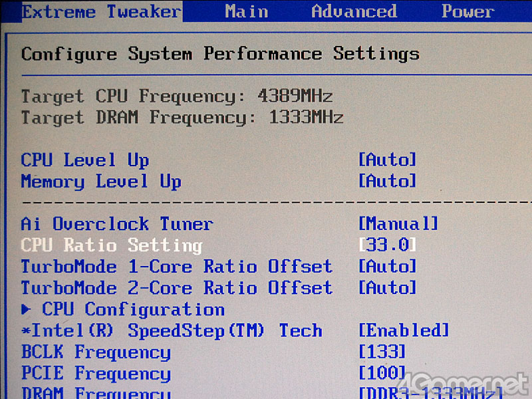Edit the PCIE Frequency value 100

pos(382,372)
